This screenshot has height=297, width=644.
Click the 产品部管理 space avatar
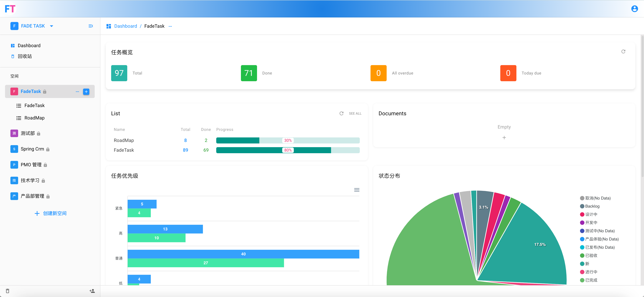point(14,196)
